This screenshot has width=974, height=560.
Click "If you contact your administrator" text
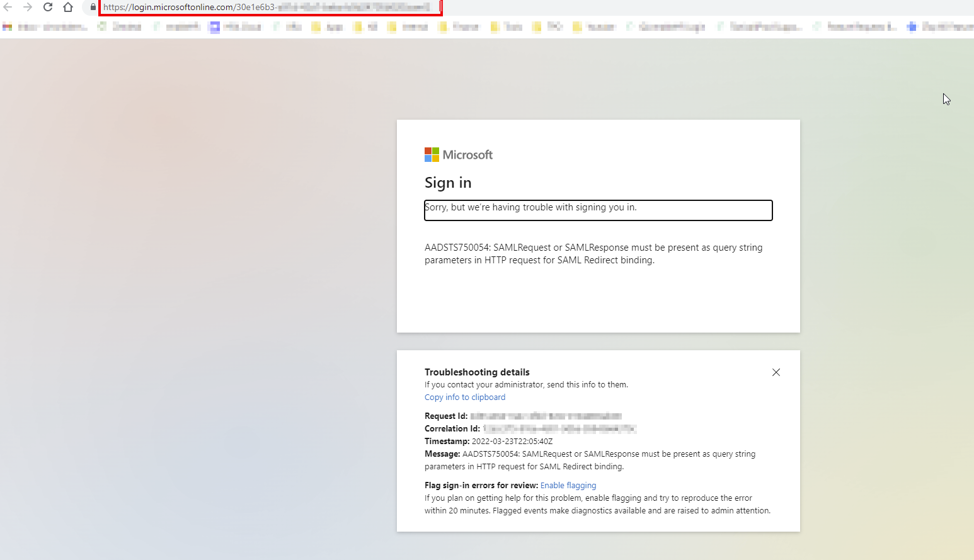[526, 385]
